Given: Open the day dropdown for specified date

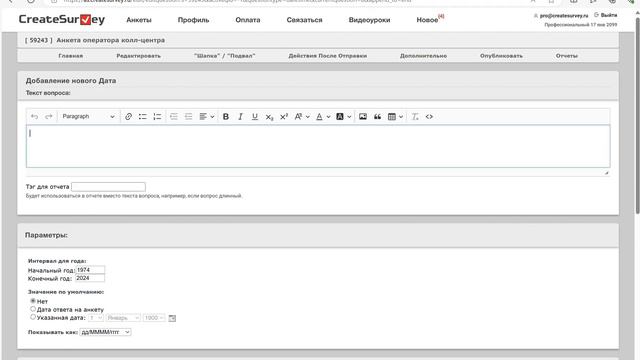Looking at the screenshot, I should [96, 318].
